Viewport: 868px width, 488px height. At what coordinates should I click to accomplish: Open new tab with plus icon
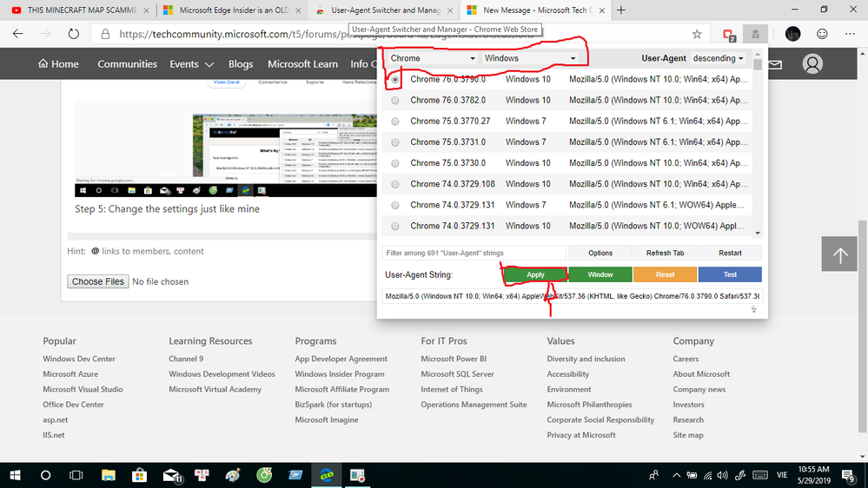pos(621,10)
